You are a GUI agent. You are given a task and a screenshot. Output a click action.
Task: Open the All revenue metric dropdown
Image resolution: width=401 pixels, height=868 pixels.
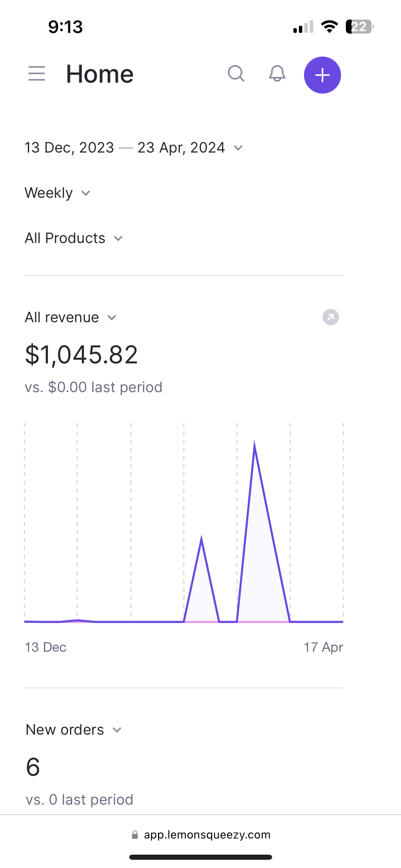click(x=71, y=317)
